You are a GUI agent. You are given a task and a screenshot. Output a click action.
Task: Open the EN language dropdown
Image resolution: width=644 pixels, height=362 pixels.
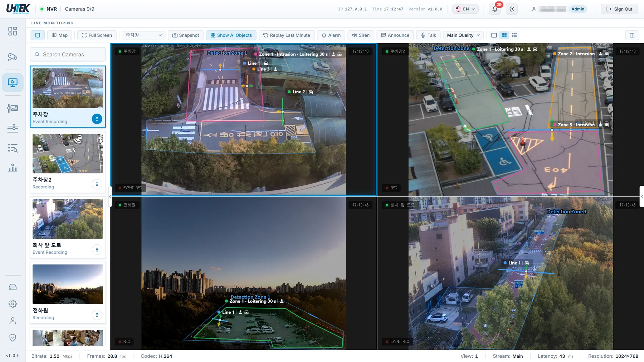click(465, 9)
